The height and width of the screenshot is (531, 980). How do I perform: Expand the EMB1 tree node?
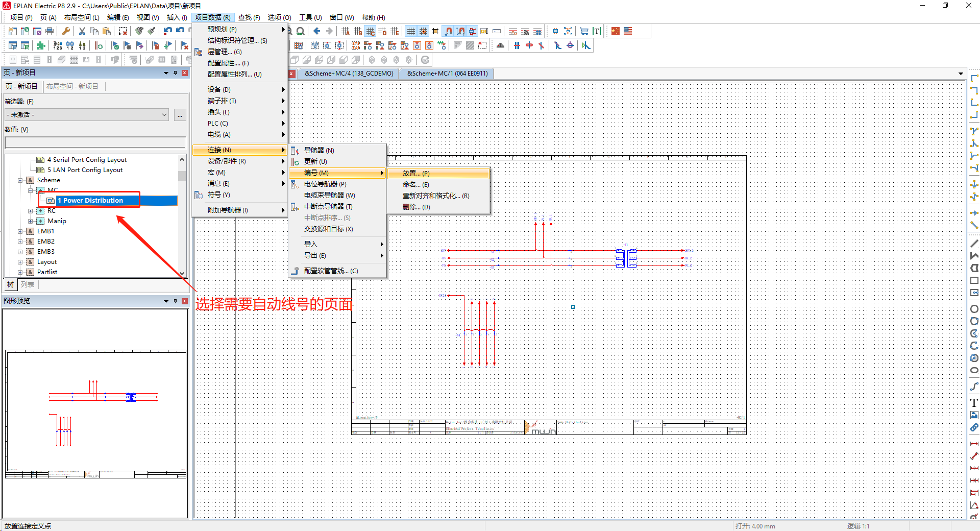pos(20,231)
